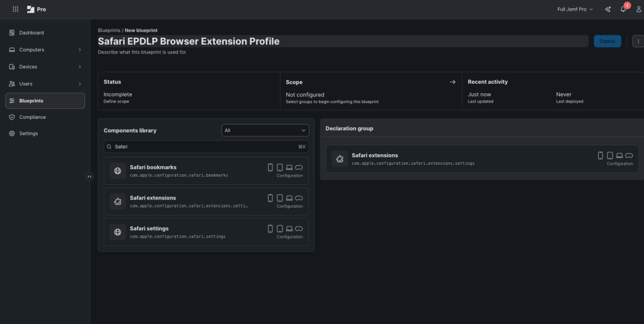Click the Not configured scope text

point(305,94)
